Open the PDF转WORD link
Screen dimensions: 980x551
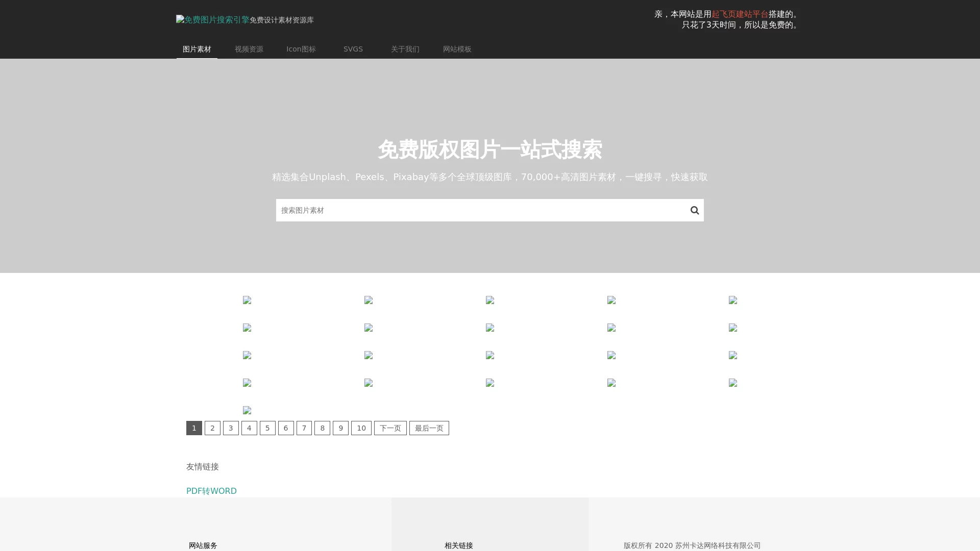coord(211,491)
